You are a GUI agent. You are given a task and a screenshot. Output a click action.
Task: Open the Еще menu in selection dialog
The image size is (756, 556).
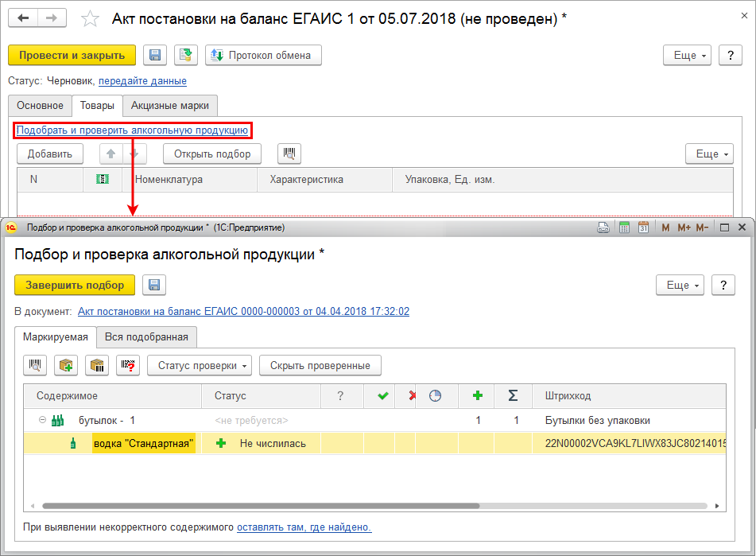point(680,285)
